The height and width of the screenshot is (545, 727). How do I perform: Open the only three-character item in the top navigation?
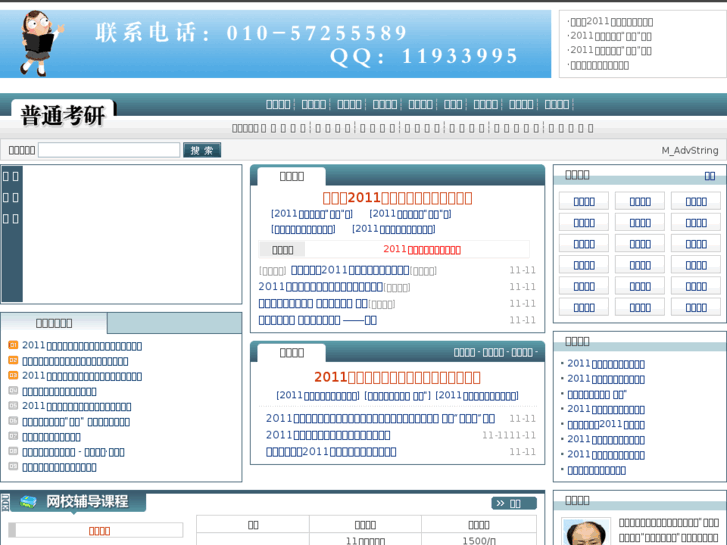[453, 104]
